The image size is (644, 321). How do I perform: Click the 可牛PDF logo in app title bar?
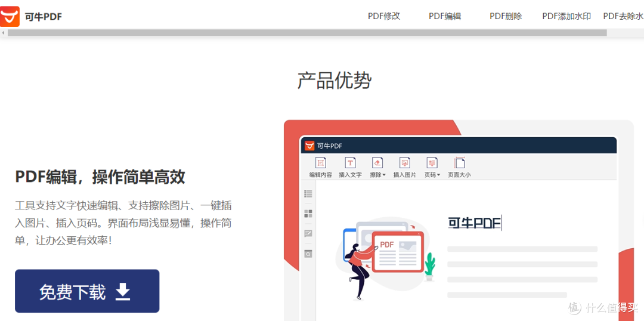tap(309, 146)
